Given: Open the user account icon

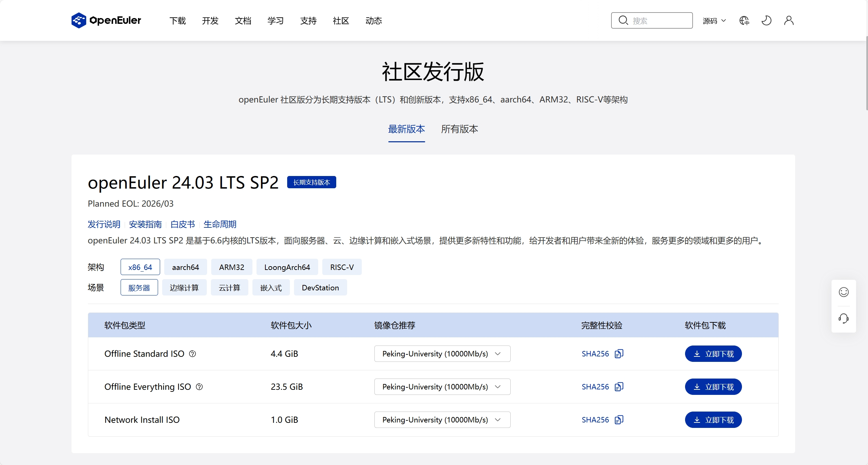Looking at the screenshot, I should [x=789, y=20].
